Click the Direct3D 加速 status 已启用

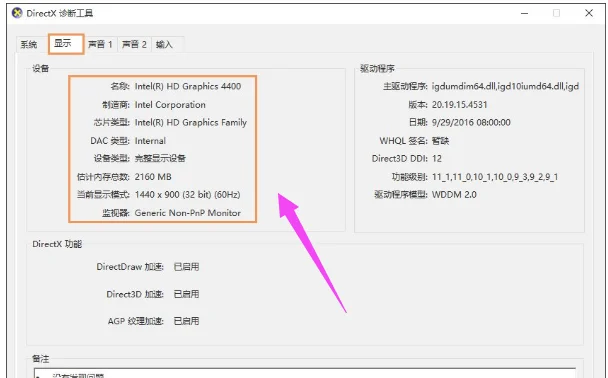pyautogui.click(x=186, y=294)
